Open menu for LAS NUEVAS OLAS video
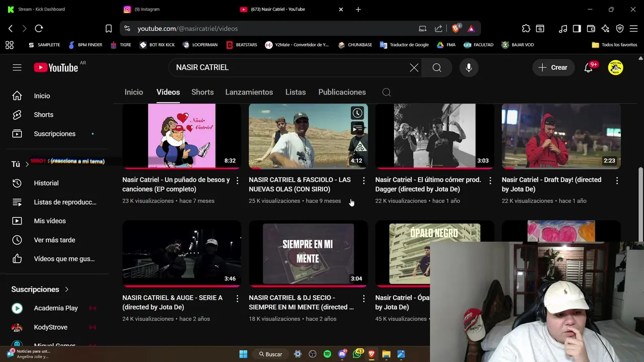644x362 pixels. [364, 180]
